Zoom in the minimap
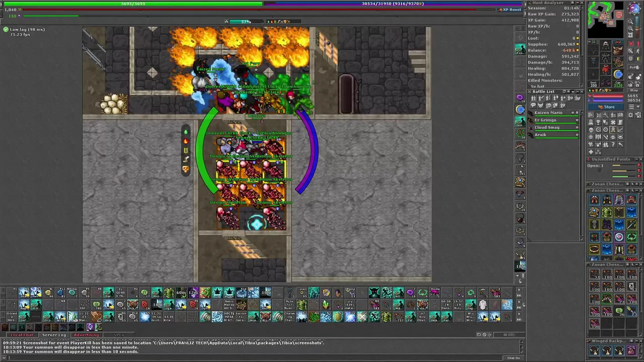Image resolution: width=644 pixels, height=362 pixels. pyautogui.click(x=630, y=28)
